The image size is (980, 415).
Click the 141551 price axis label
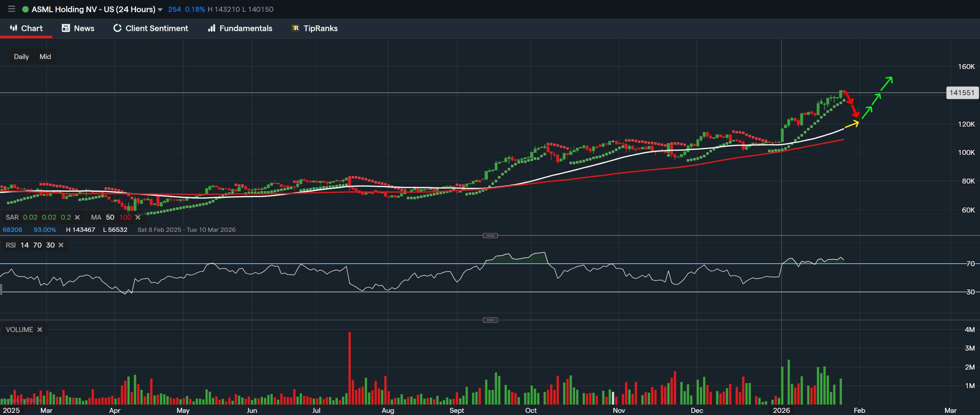(962, 93)
